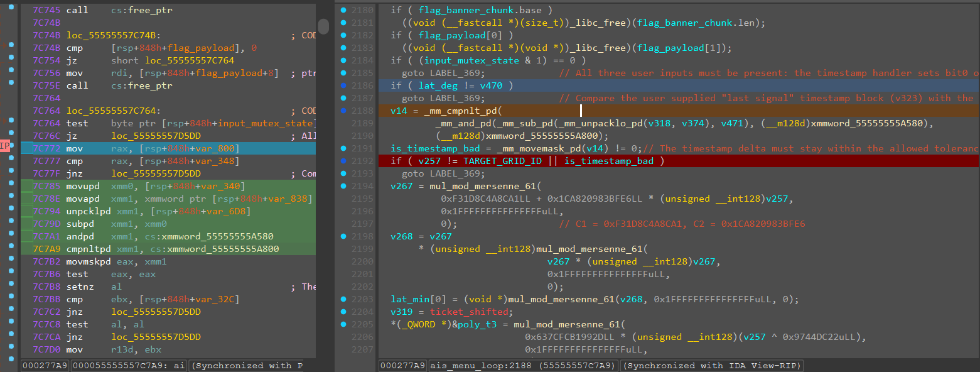Click 'Synchronized with IDA View-RIP' status text

point(711,366)
